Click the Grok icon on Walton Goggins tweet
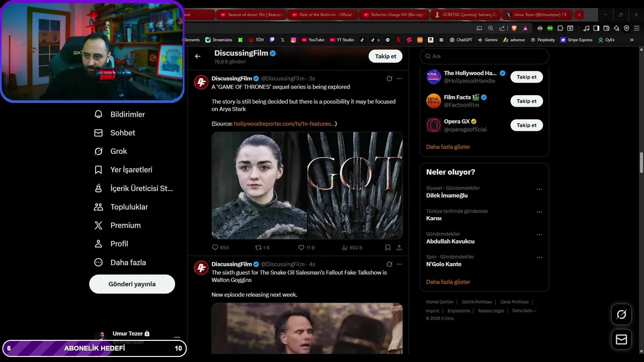Image resolution: width=644 pixels, height=362 pixels. tap(389, 264)
